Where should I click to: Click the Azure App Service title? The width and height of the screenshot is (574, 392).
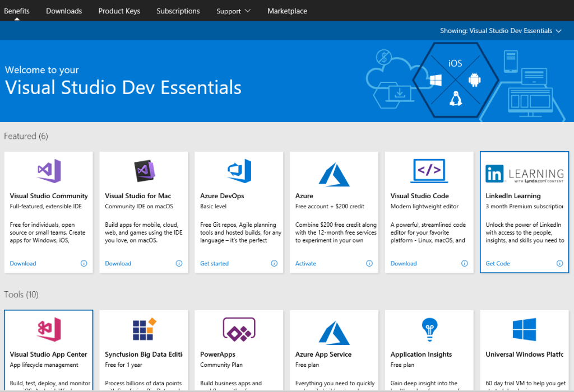click(x=323, y=354)
